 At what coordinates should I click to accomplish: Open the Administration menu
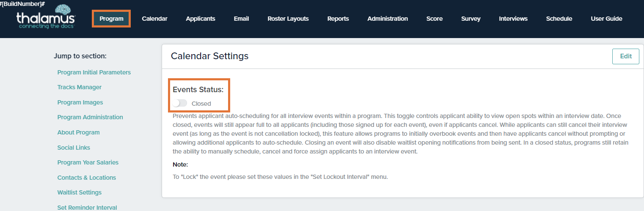[388, 19]
